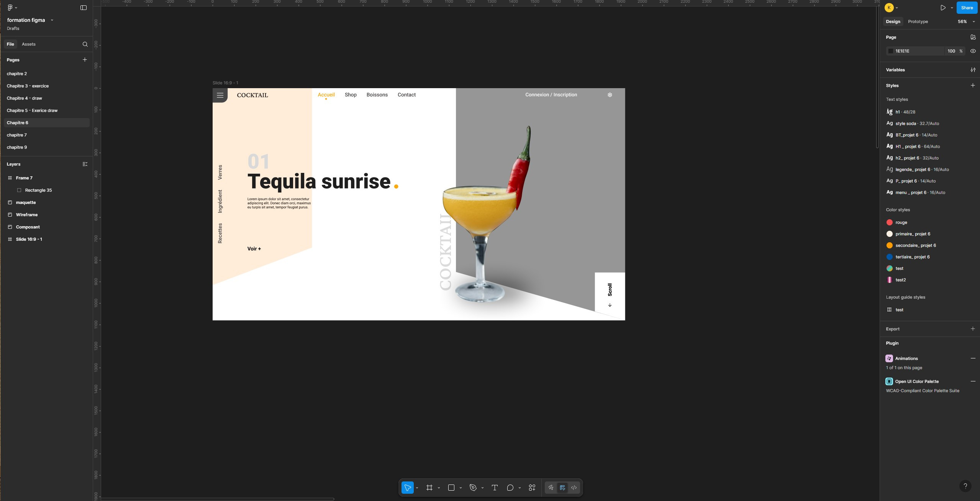980x501 pixels.
Task: Open the zoom level 56% dropdown
Action: pyautogui.click(x=966, y=21)
